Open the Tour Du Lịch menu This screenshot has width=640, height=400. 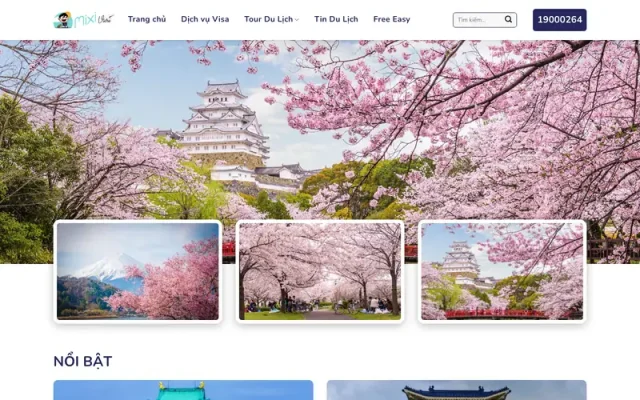tap(269, 19)
